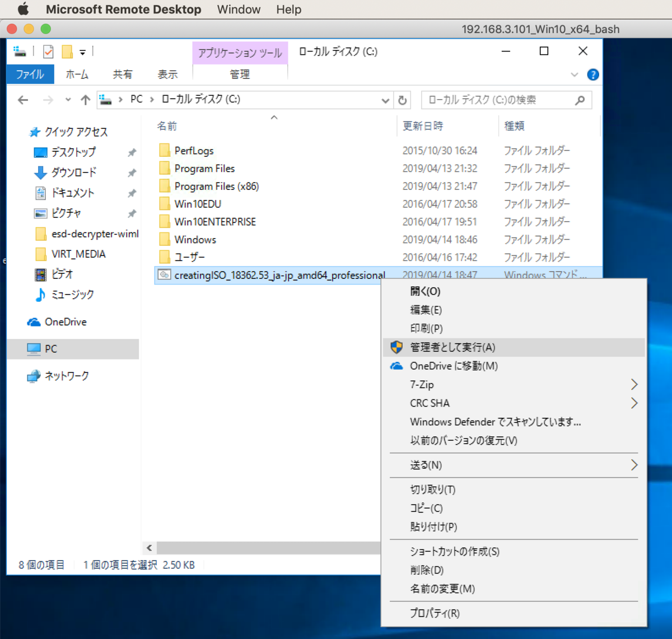Viewport: 672px width, 639px height.
Task: Open the recent locations dropdown
Action: pyautogui.click(x=68, y=100)
